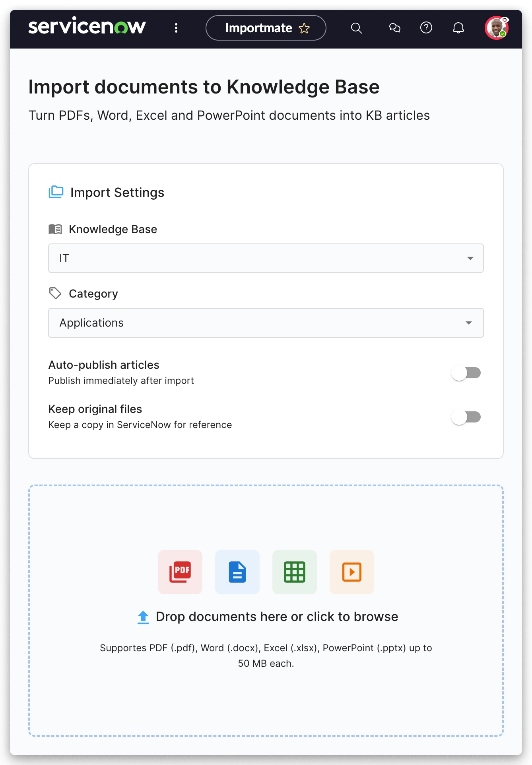532x765 pixels.
Task: Click Keep a copy in ServiceNow text
Action: pyautogui.click(x=140, y=425)
